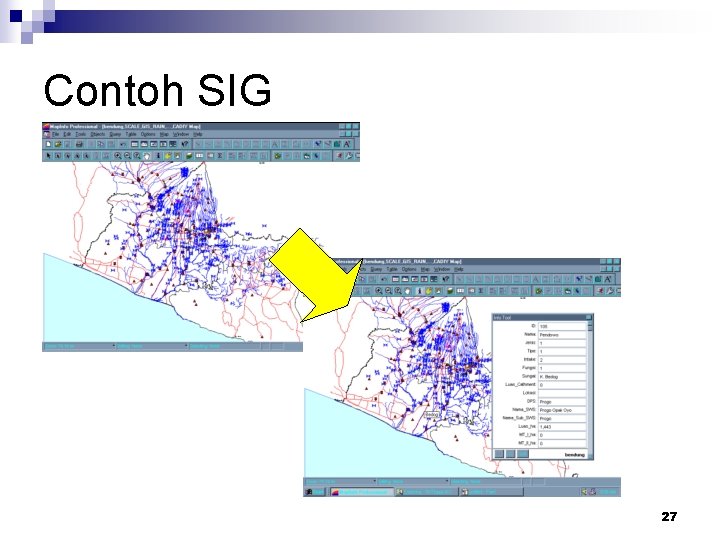720x540 pixels.
Task: Click Print icon in upper MapInfo window
Action: [79, 144]
